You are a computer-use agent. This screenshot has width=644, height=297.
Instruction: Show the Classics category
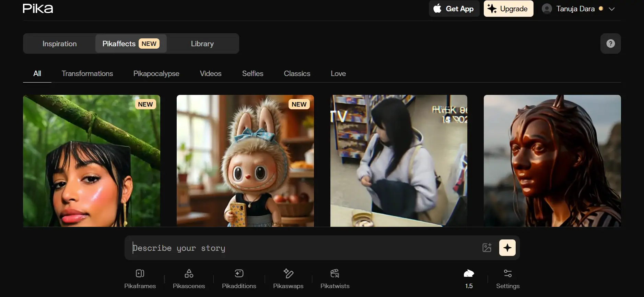[x=297, y=74]
